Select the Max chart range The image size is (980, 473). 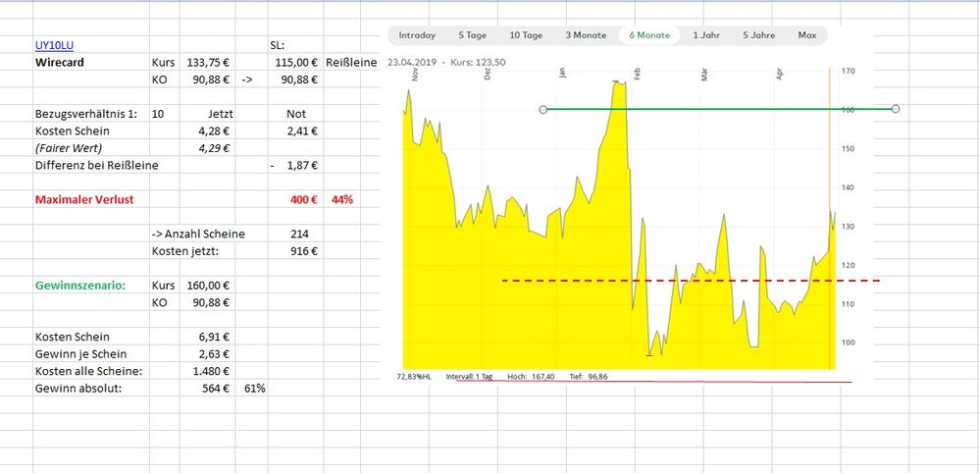[x=807, y=35]
